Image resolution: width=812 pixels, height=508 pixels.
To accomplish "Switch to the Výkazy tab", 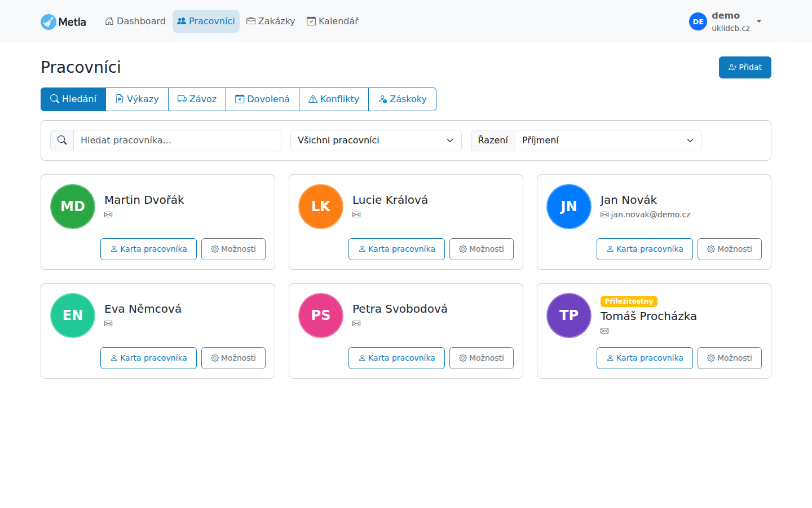I will point(137,99).
